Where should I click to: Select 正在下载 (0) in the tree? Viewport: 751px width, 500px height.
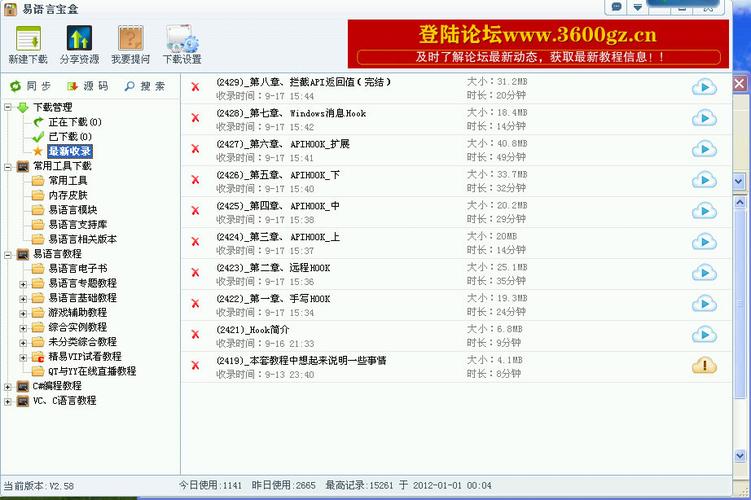click(x=75, y=122)
